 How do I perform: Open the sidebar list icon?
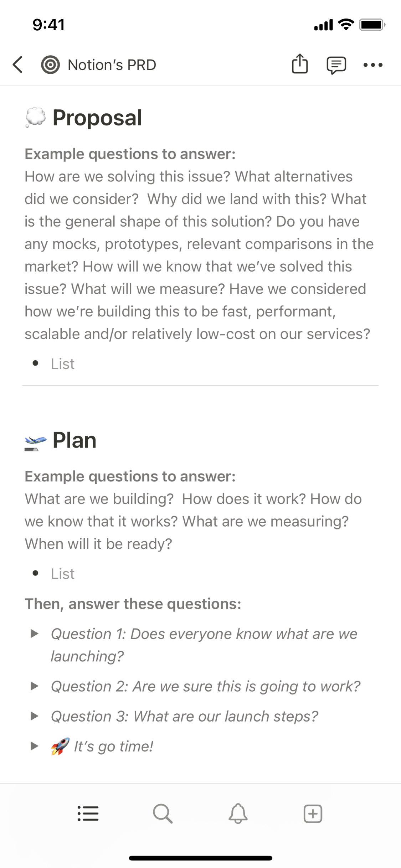pyautogui.click(x=88, y=813)
